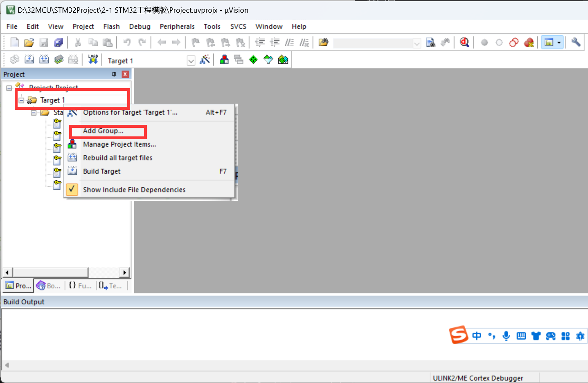Select the Pro... (Project) tab
Viewport: 588px width, 383px height.
coord(18,286)
